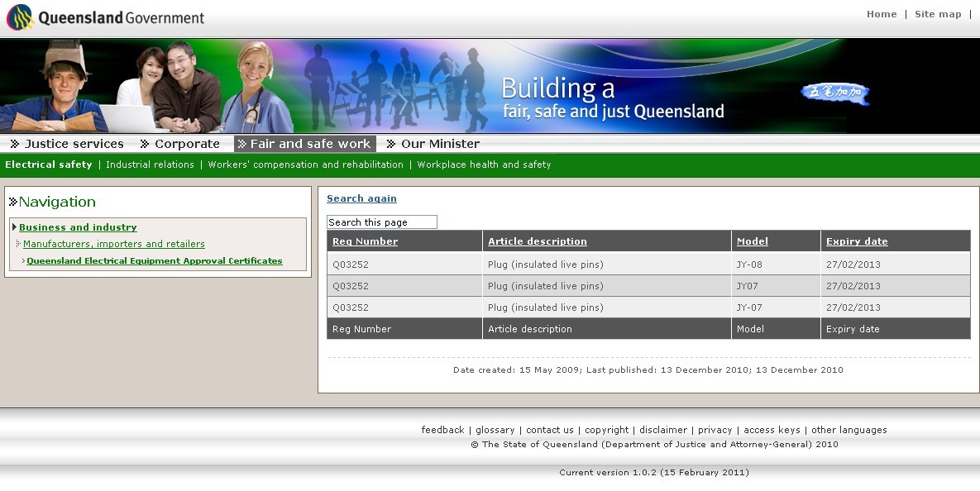Sort results by Article description header
The height and width of the screenshot is (491, 980).
537,241
